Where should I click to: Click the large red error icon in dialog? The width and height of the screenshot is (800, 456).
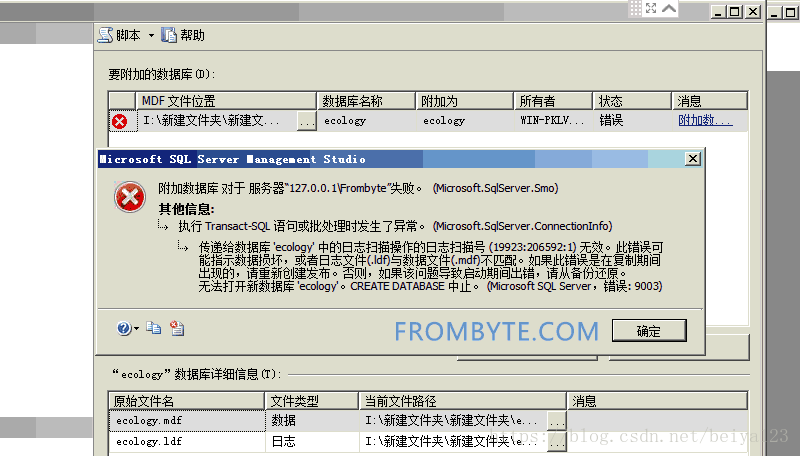point(130,196)
